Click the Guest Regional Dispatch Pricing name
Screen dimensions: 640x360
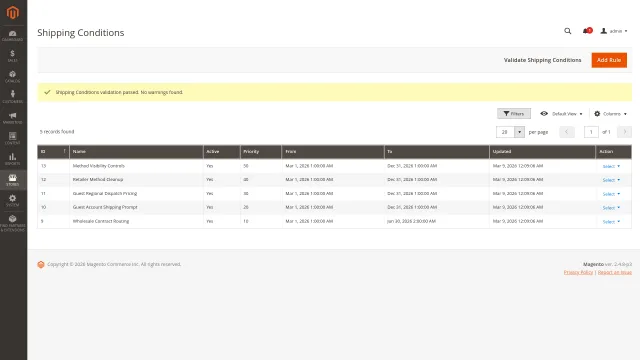(104, 193)
